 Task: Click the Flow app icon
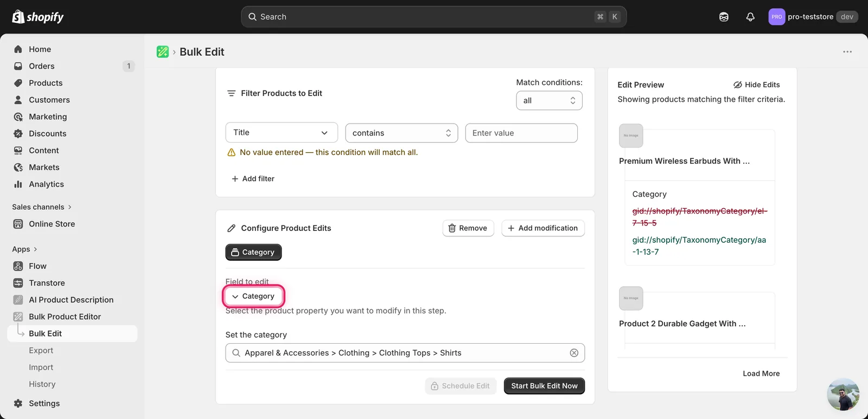[x=18, y=266]
